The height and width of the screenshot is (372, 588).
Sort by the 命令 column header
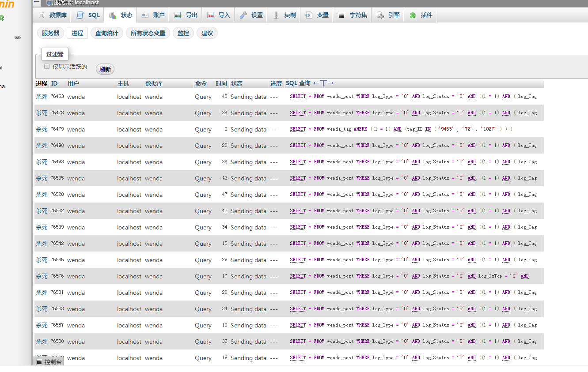pos(201,83)
